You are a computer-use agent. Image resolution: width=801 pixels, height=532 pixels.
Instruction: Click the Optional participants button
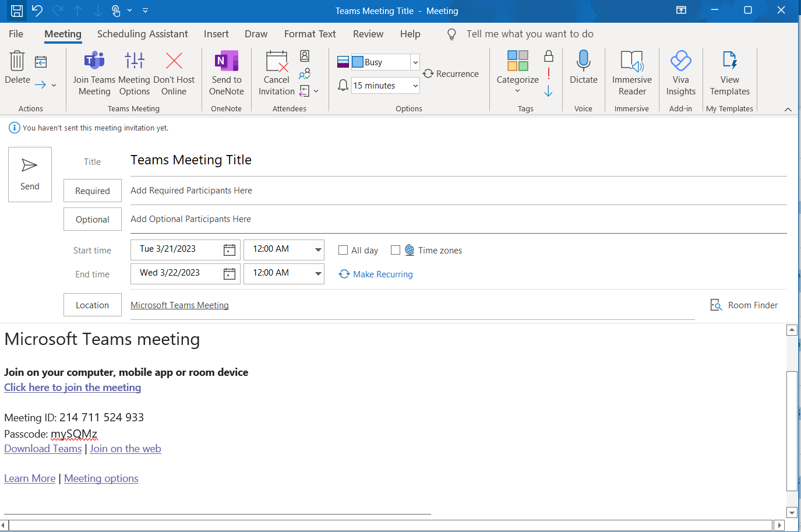93,219
